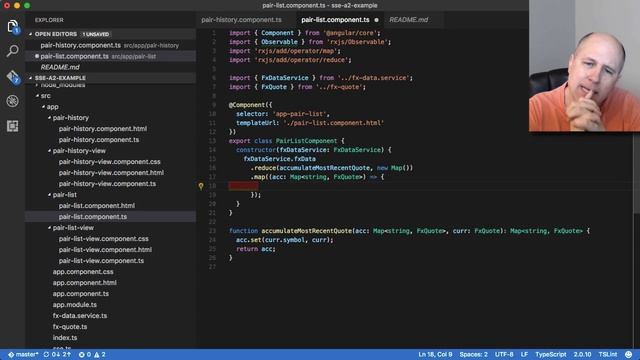Click TypeScript version 2.0.10 in status bar
Image resolution: width=640 pixels, height=360 pixels.
tap(582, 355)
